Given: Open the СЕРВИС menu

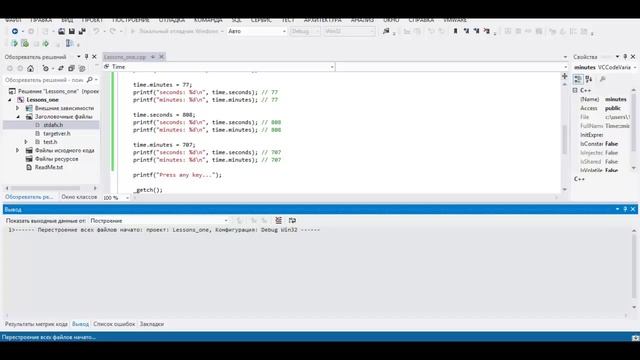Looking at the screenshot, I should [261, 20].
